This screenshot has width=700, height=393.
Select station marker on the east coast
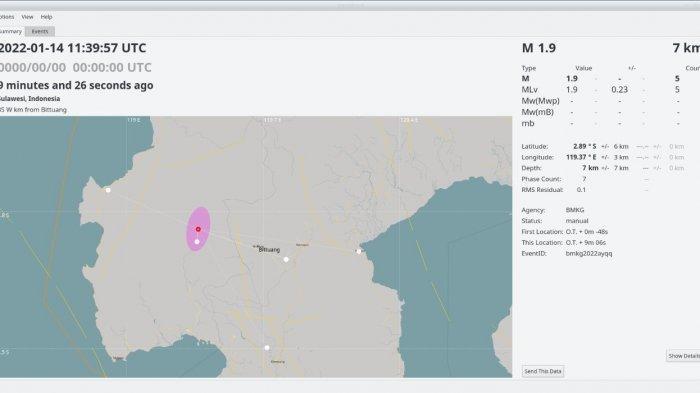tap(358, 251)
